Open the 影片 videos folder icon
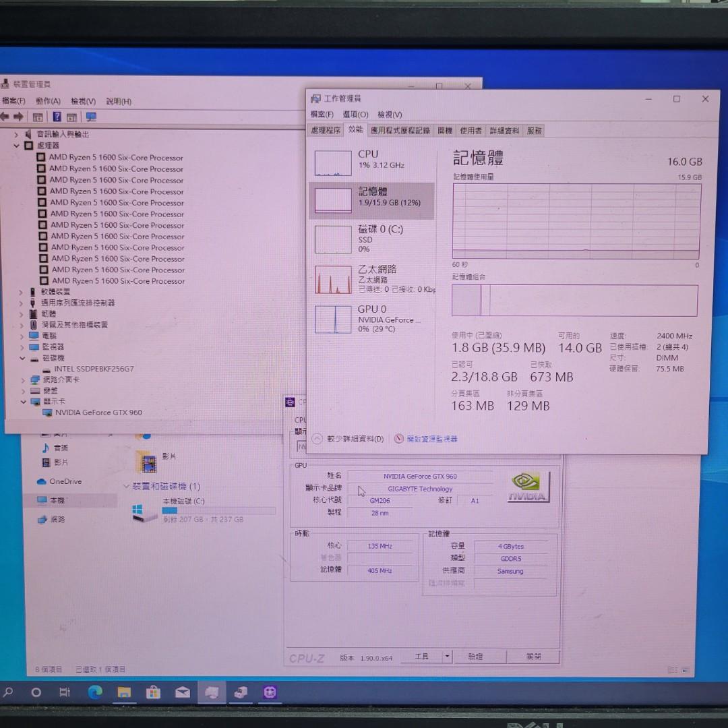 coord(148,463)
